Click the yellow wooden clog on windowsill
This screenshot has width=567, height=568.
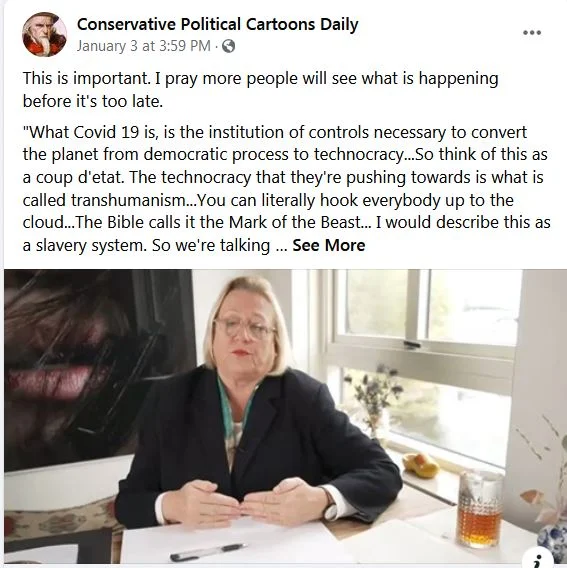click(x=420, y=465)
